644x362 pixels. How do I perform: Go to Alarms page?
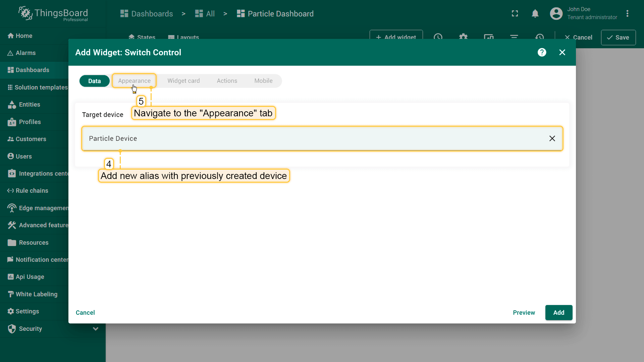coord(25,53)
